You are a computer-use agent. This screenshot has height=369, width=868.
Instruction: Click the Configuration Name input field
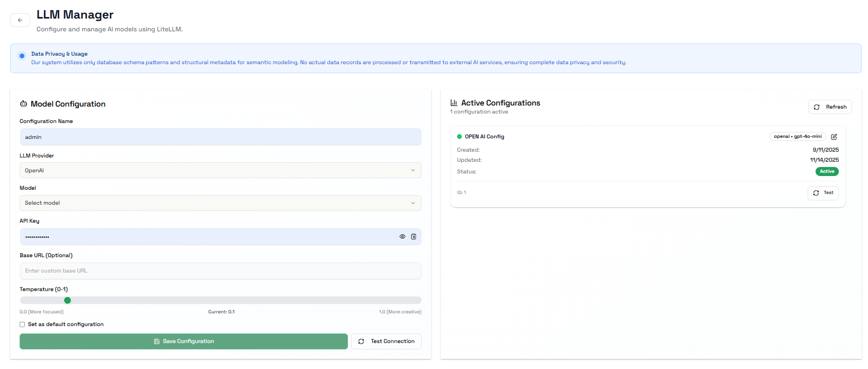point(220,137)
